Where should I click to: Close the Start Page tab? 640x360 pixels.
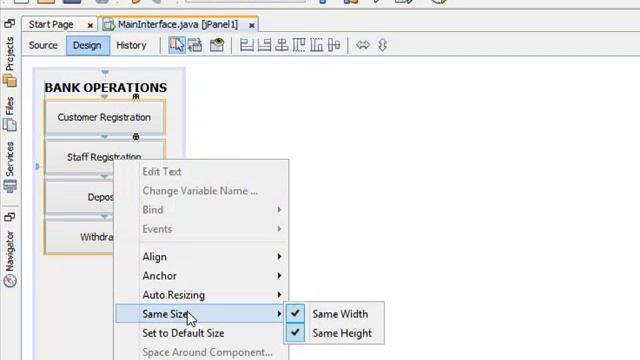tap(90, 25)
